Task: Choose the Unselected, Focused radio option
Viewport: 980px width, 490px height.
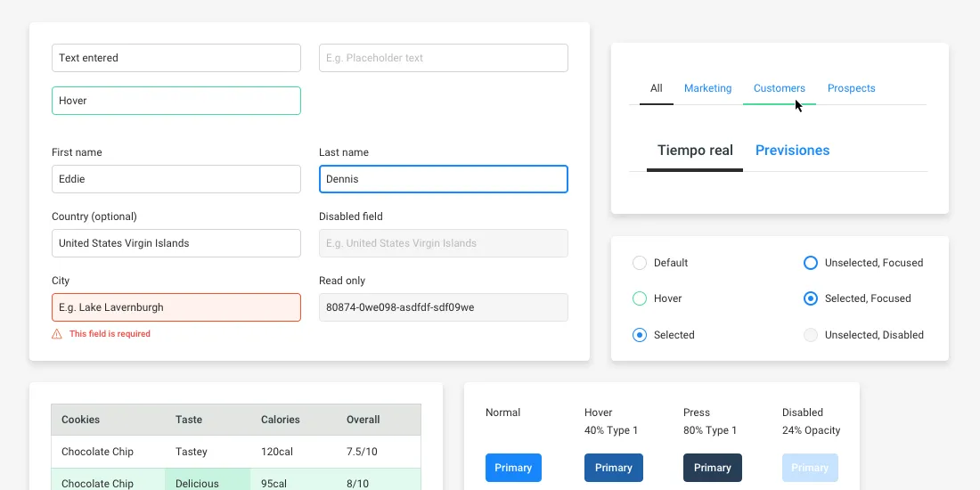Action: point(810,263)
